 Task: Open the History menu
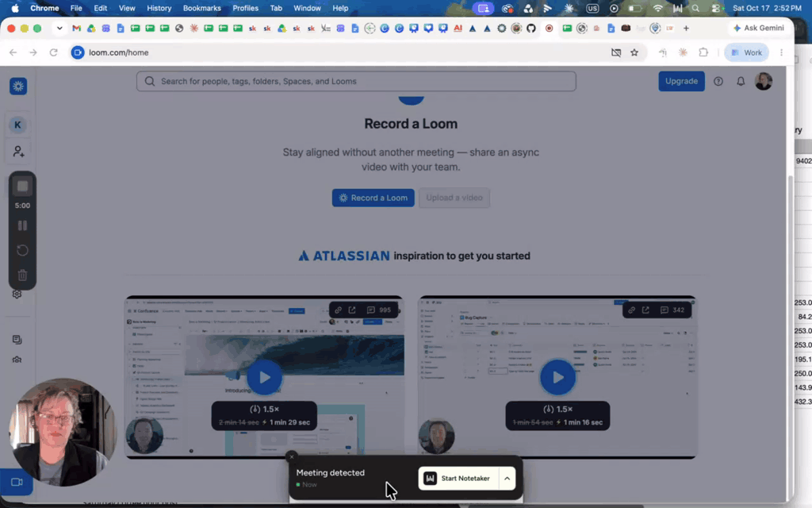coord(159,8)
